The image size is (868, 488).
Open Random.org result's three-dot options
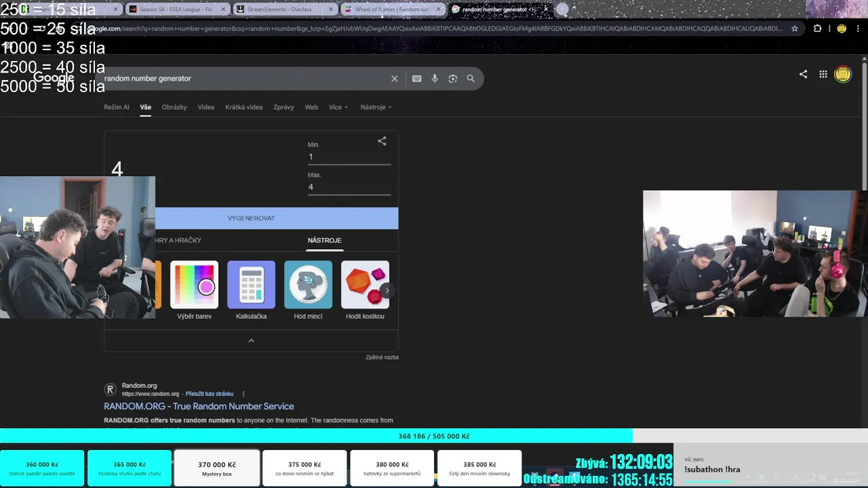click(243, 394)
